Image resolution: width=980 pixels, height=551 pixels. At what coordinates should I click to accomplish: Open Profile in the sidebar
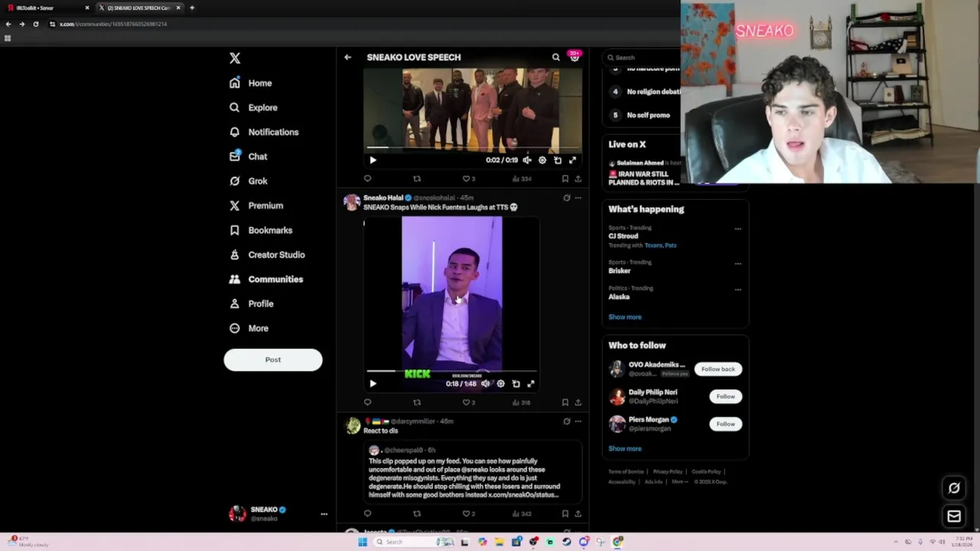coord(251,303)
